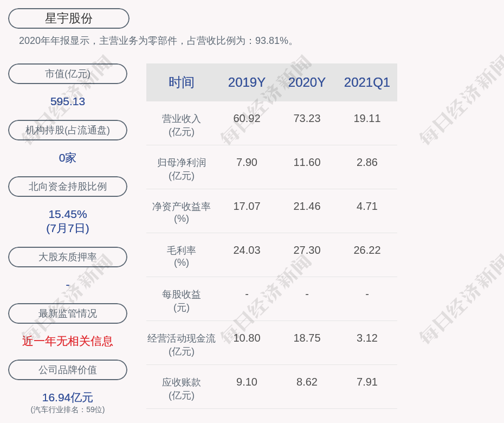Open the 最新监管情况 label

68,313
